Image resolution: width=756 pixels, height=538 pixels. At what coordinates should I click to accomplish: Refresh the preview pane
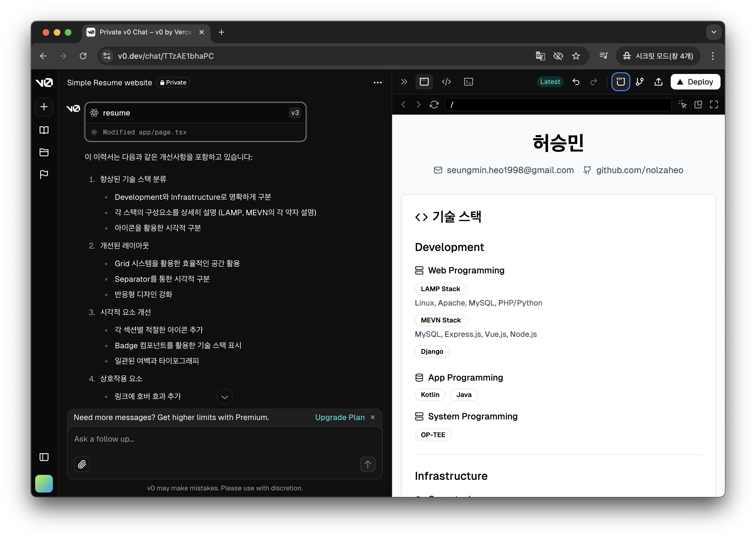click(434, 105)
